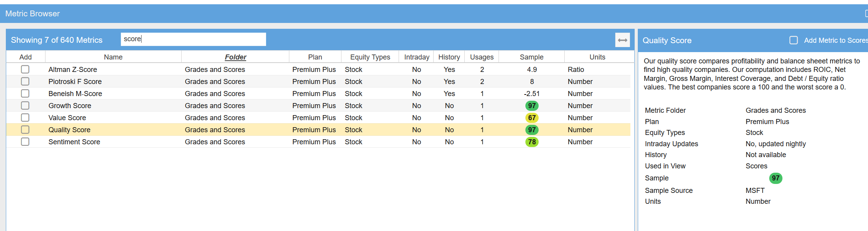The height and width of the screenshot is (231, 868).
Task: Click Sentiment Score 78 sample badge
Action: pos(532,142)
